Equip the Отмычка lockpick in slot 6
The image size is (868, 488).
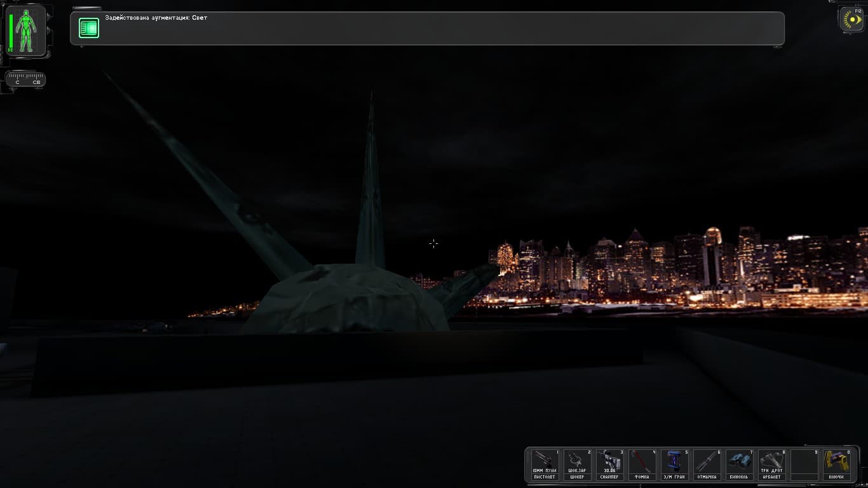[707, 465]
